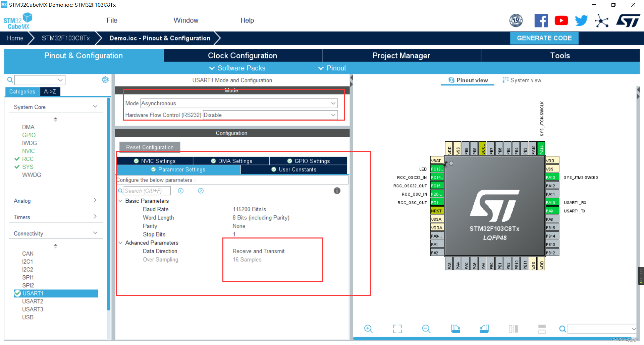644x345 pixels.
Task: Open the GPIO Settings tab
Action: tap(308, 161)
